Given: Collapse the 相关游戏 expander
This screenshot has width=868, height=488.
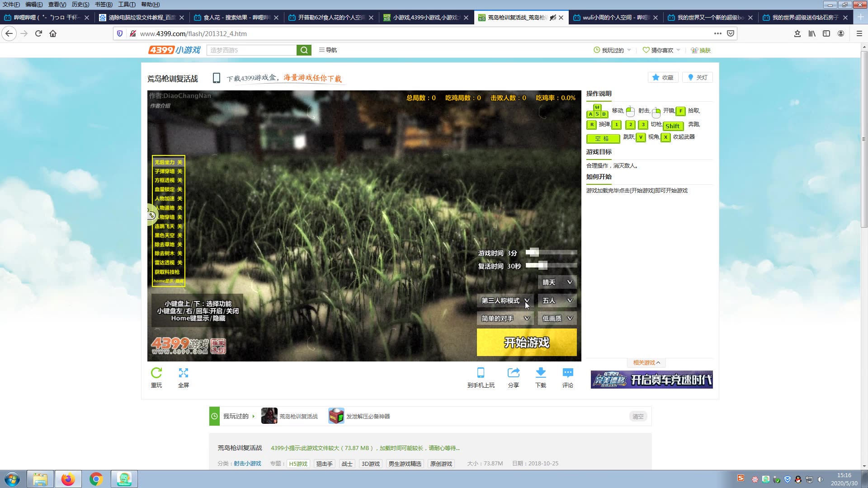Looking at the screenshot, I should point(646,363).
